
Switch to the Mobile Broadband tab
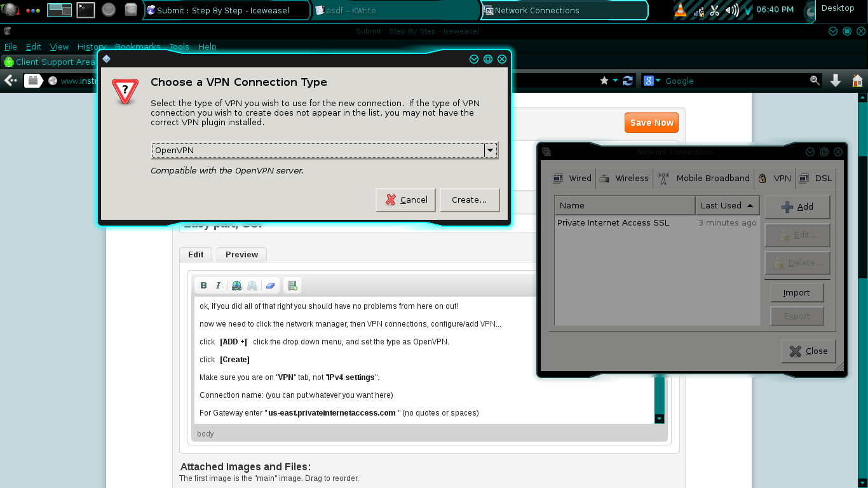(704, 178)
